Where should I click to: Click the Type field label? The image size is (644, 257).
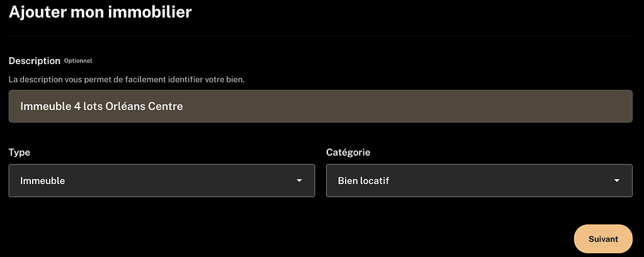click(20, 153)
